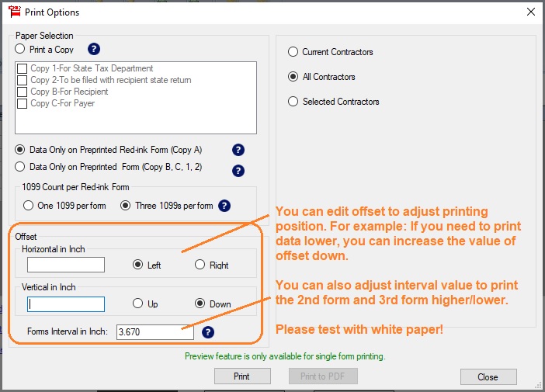Check the Copy C-For Payer box
The height and width of the screenshot is (392, 545).
23,103
